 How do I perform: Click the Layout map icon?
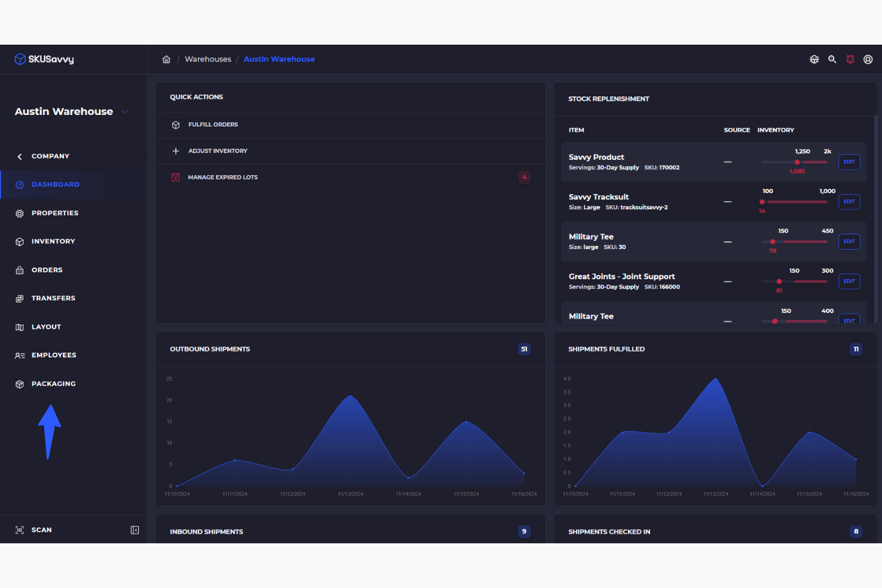coord(20,327)
